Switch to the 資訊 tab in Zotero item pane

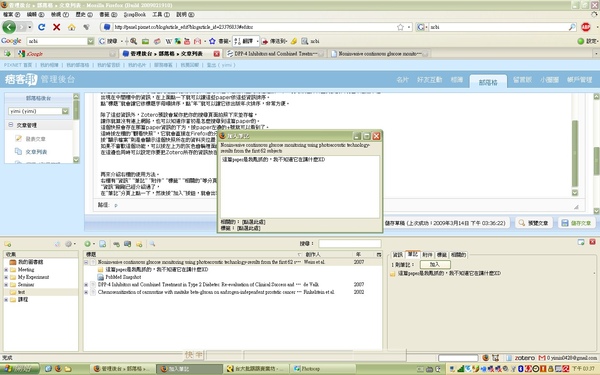tap(398, 254)
